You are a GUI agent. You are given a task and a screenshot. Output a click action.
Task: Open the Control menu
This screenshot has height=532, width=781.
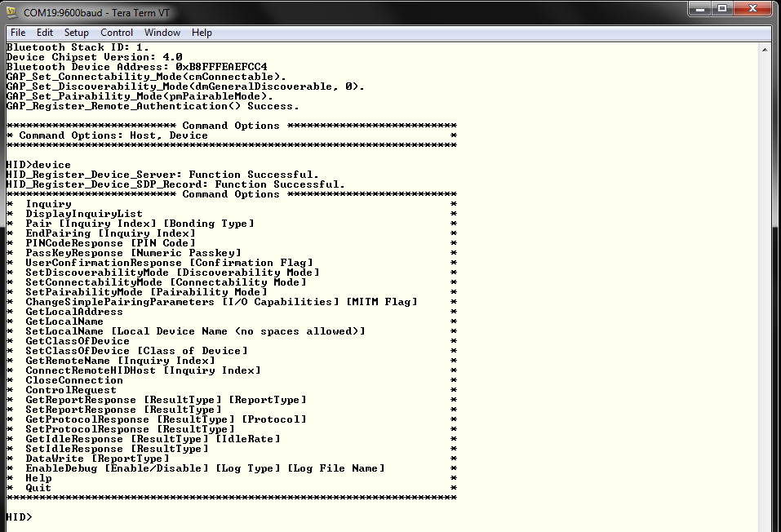(116, 33)
